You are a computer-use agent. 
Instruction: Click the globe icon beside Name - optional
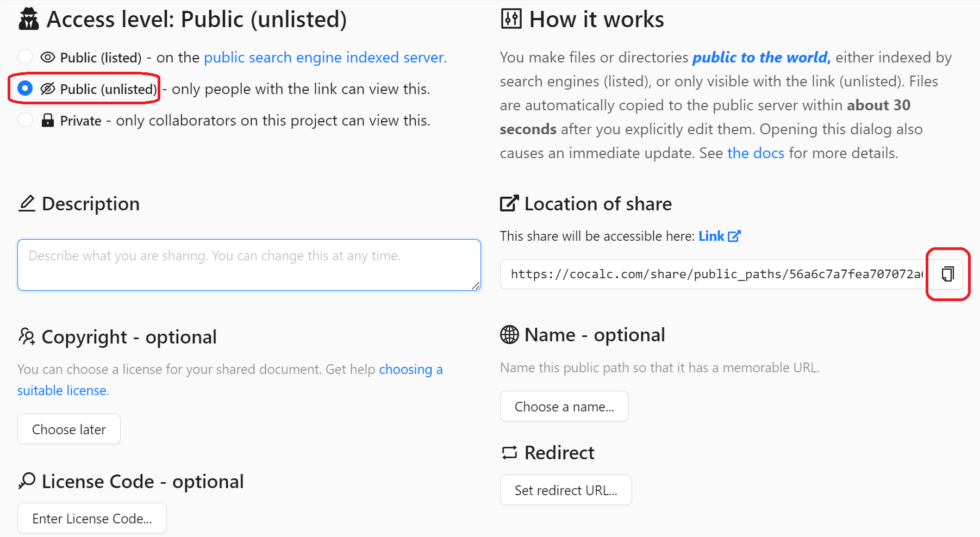coord(509,335)
